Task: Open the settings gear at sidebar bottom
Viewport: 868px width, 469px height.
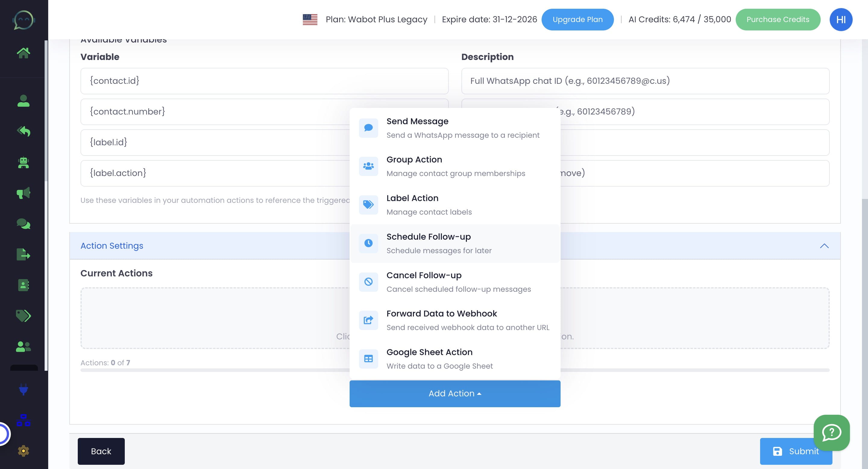Action: pos(24,451)
